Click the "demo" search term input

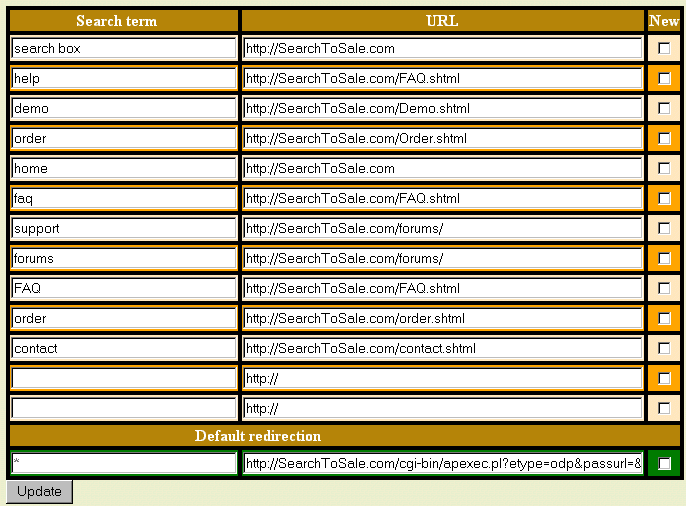point(124,108)
